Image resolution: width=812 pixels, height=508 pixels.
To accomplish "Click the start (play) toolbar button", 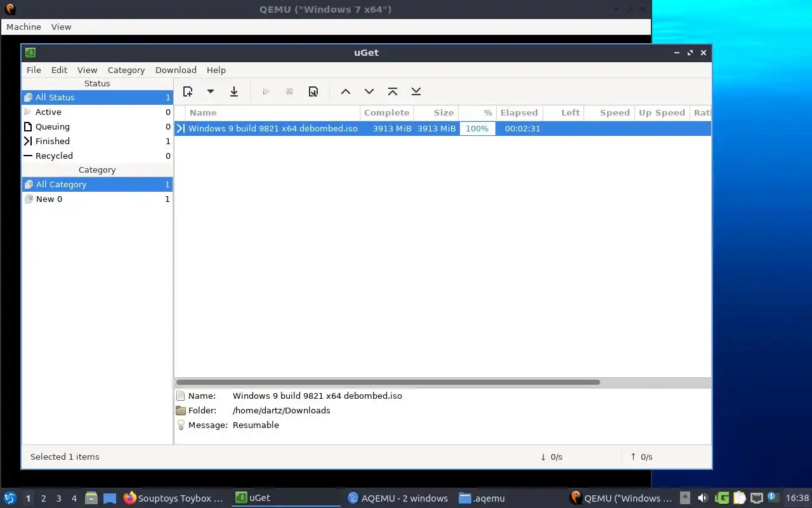I will click(266, 91).
